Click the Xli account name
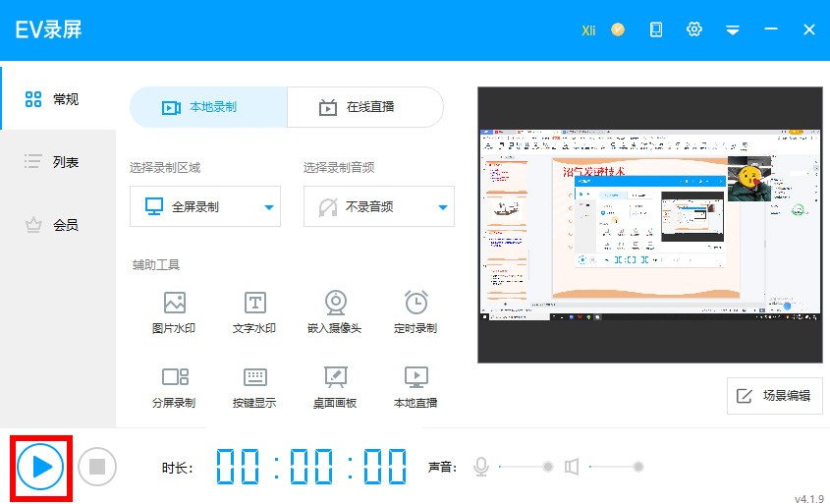This screenshot has height=504, width=830. pyautogui.click(x=588, y=30)
